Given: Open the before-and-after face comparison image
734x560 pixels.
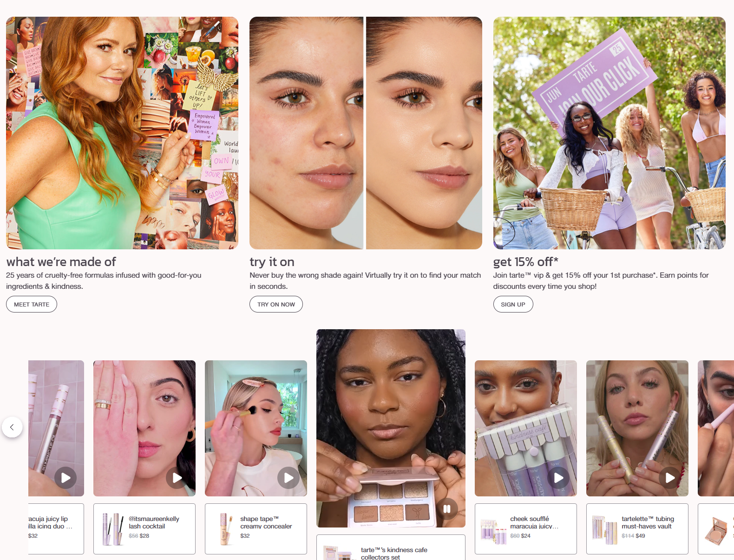Looking at the screenshot, I should pyautogui.click(x=366, y=133).
